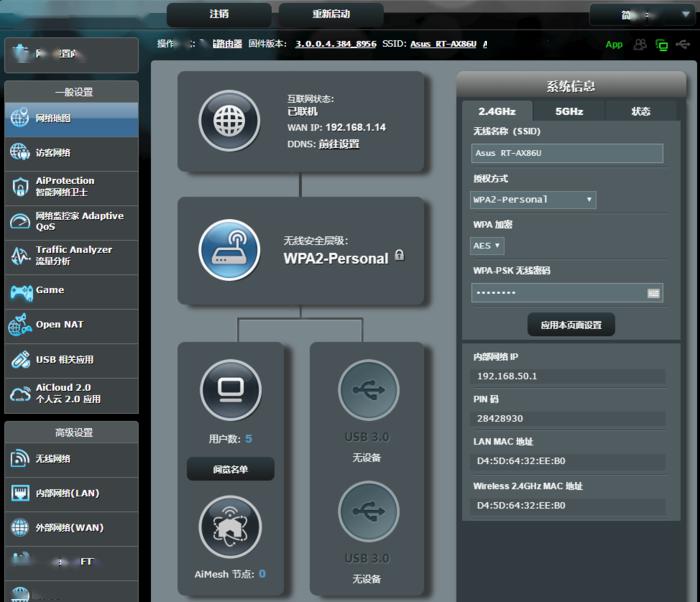Screen dimensions: 700x602
Task: Click the upper USB 3.0 icon
Action: point(367,390)
